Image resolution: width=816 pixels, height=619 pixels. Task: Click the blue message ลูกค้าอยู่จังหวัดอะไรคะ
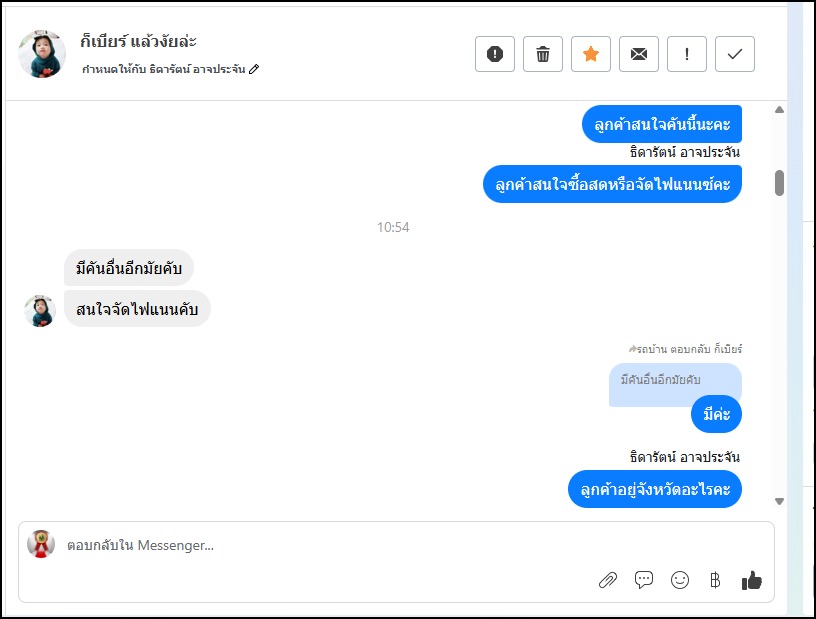[655, 490]
